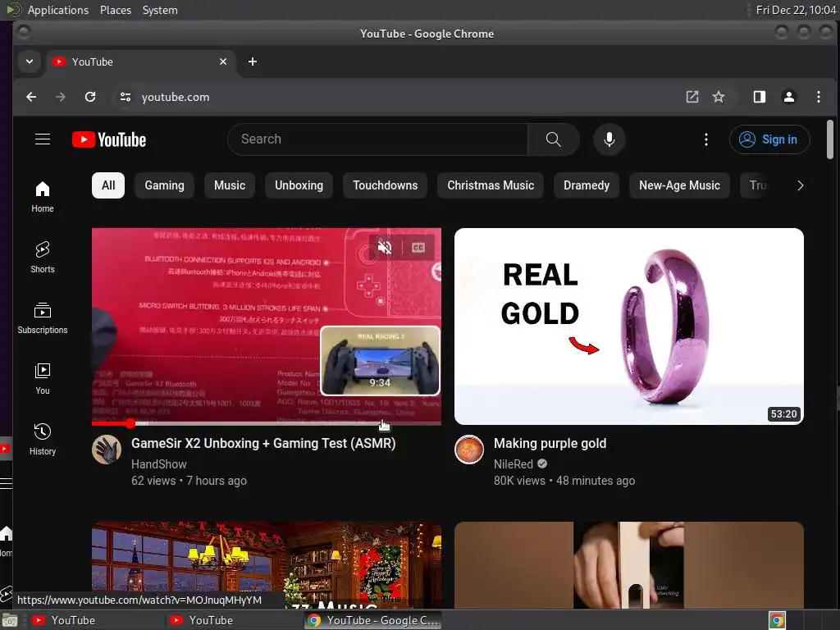The image size is (840, 630).
Task: Select the Gaming filter chip
Action: (x=164, y=185)
